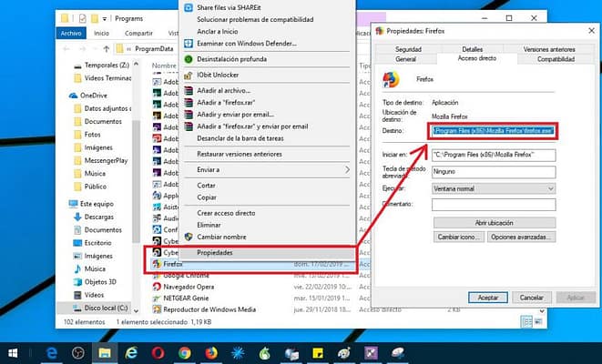
Task: Click the Cambiar icono button
Action: (x=459, y=237)
